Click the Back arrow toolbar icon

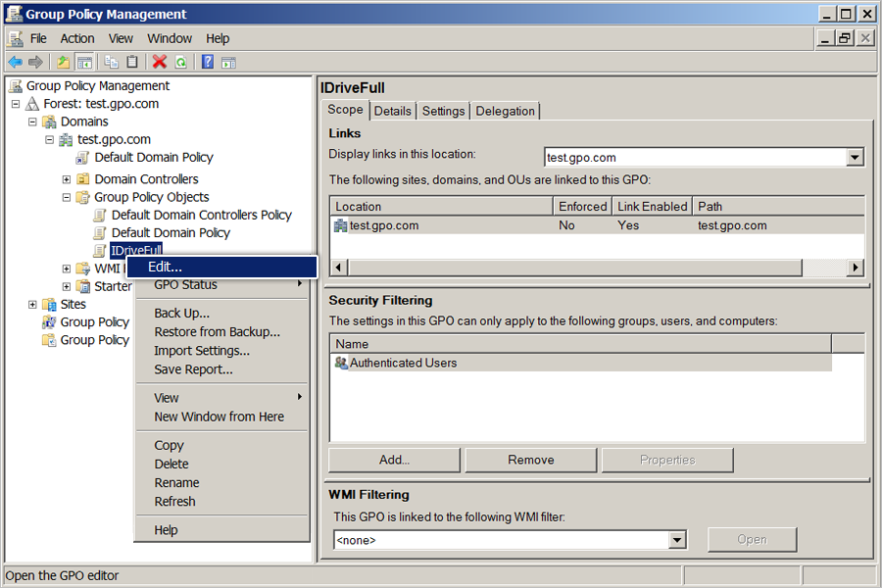[x=15, y=62]
